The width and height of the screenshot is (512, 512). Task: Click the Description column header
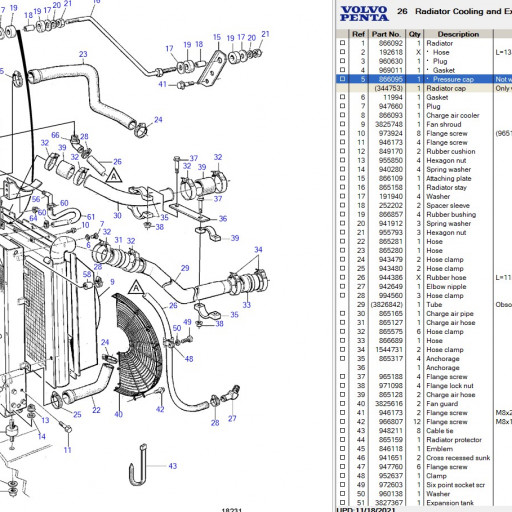pyautogui.click(x=458, y=34)
